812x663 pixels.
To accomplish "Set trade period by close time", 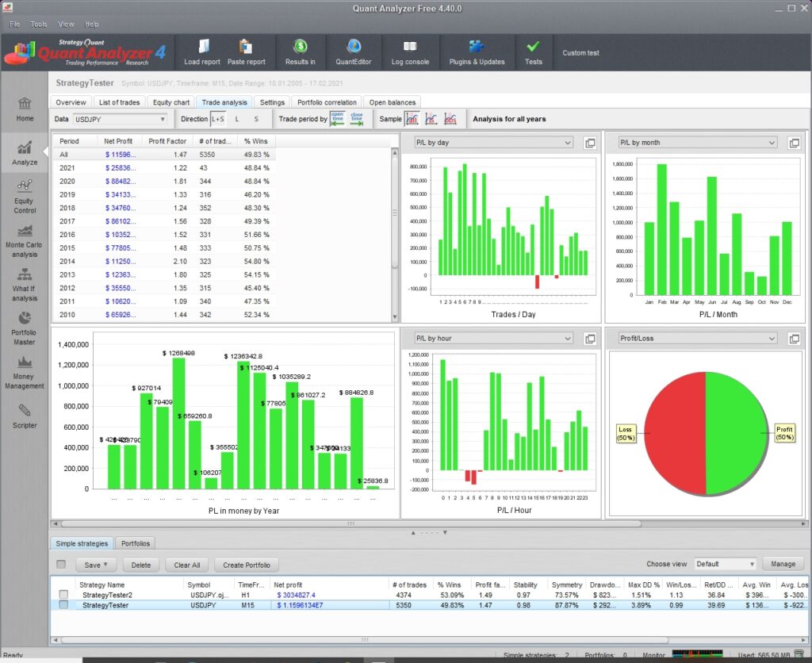I will pos(357,119).
